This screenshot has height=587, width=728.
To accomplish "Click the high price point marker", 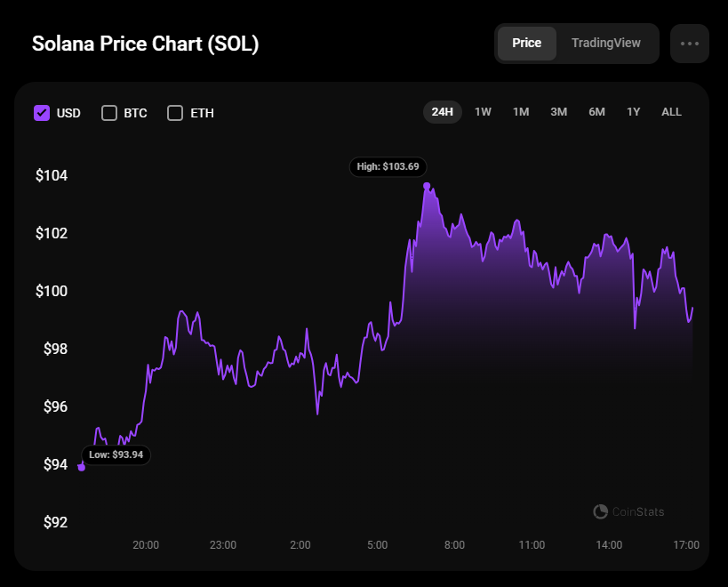I will coord(428,186).
